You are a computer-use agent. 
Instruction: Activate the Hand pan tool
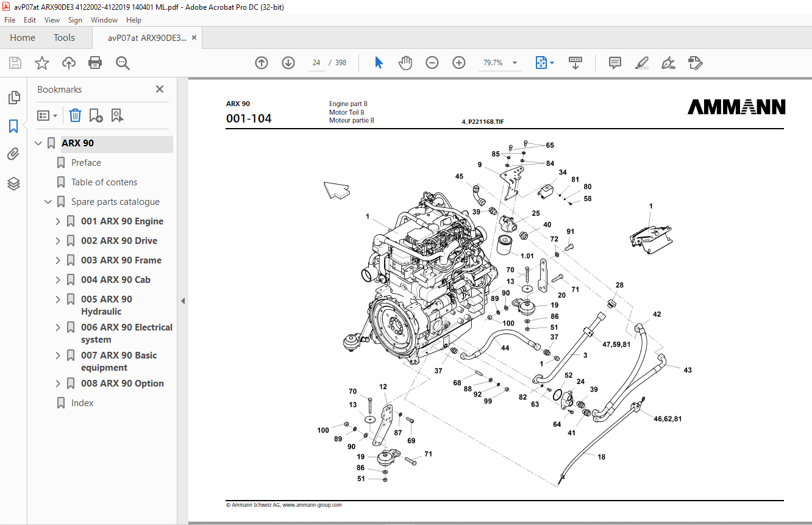tap(405, 63)
